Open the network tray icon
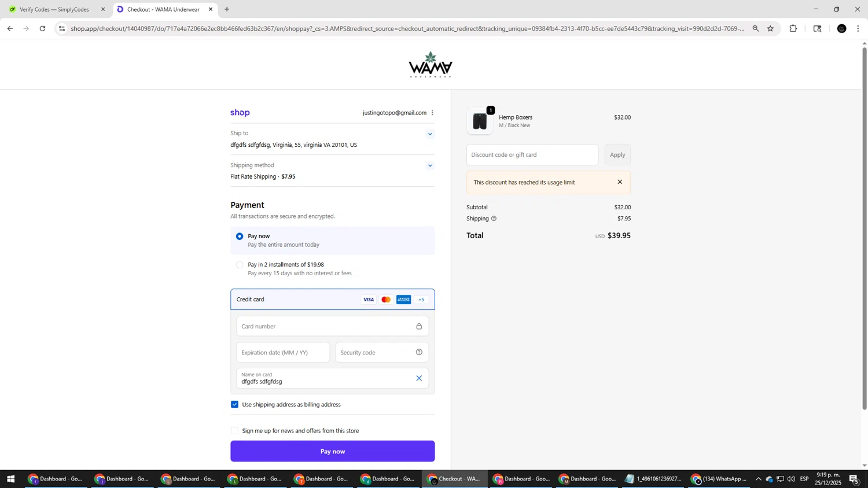The image size is (868, 488). coord(780,479)
